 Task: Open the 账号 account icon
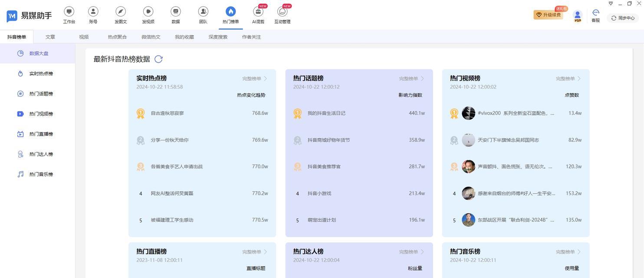pyautogui.click(x=93, y=12)
